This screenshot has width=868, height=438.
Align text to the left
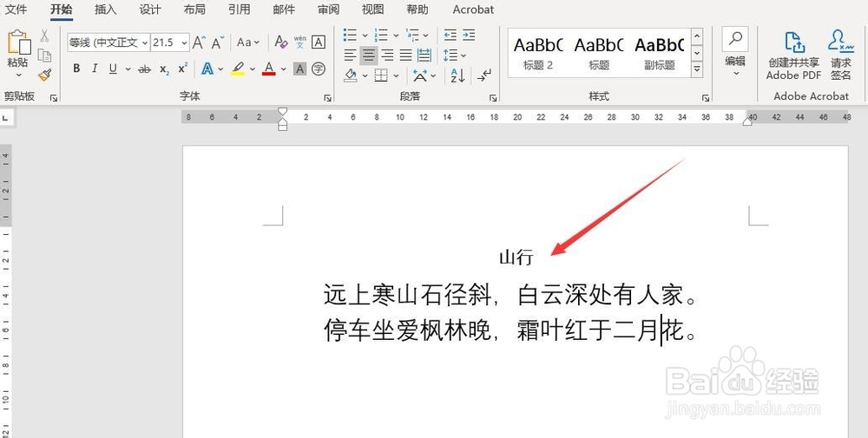click(x=350, y=55)
